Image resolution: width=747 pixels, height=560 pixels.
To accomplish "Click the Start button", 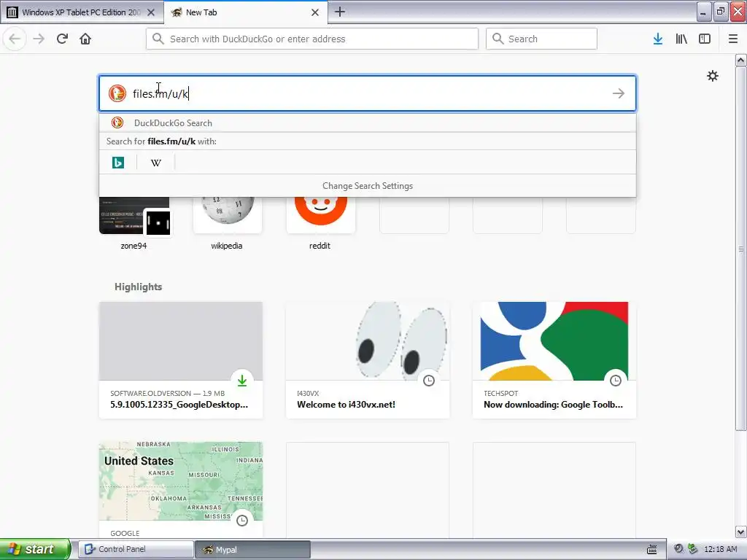I will click(35, 549).
